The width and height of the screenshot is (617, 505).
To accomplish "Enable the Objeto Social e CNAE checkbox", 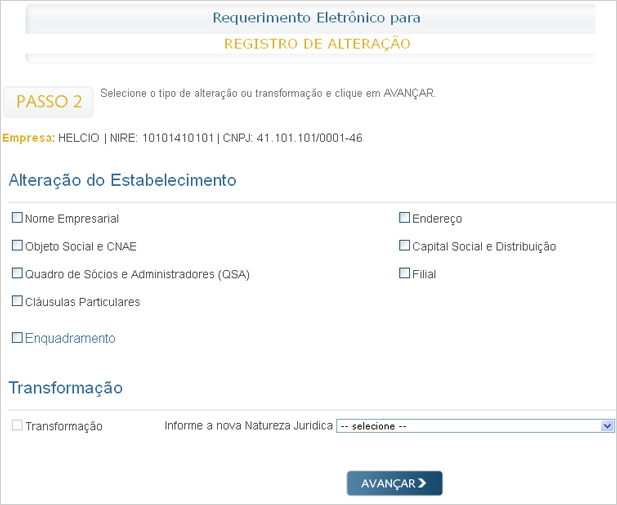I will pos(17,245).
